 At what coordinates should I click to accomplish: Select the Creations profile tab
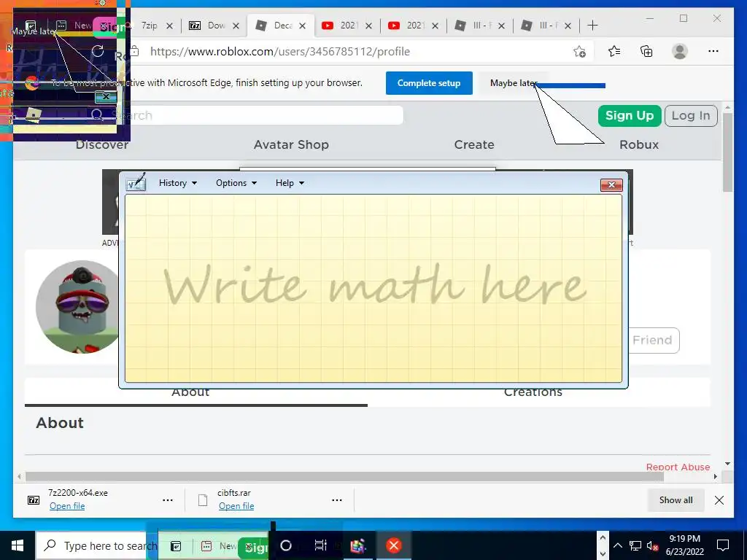(533, 392)
